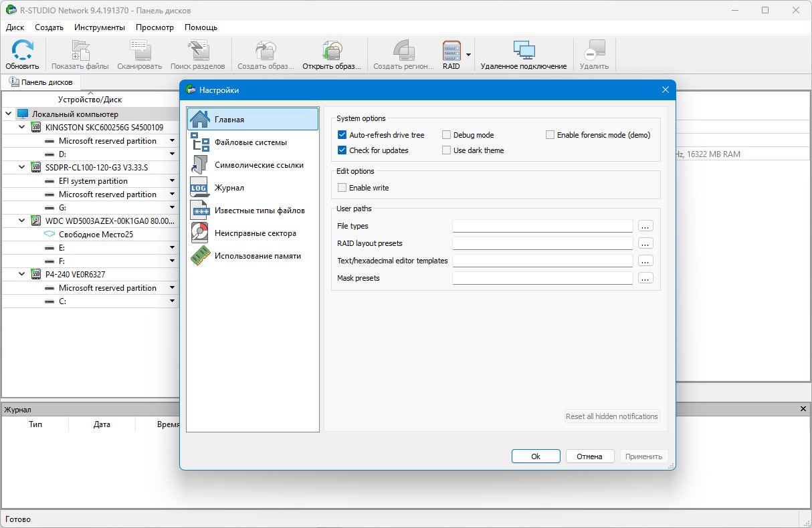
Task: Click the Mask presets path field
Action: click(x=542, y=278)
